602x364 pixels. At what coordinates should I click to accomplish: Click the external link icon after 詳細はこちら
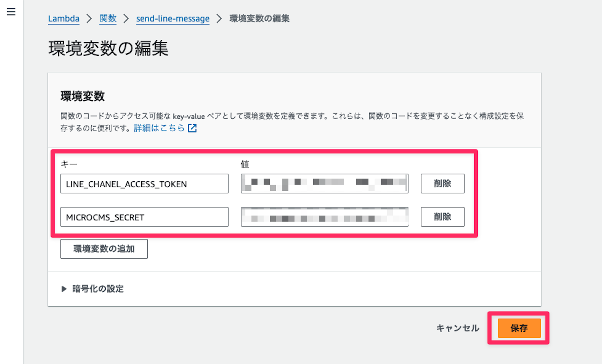tap(192, 128)
